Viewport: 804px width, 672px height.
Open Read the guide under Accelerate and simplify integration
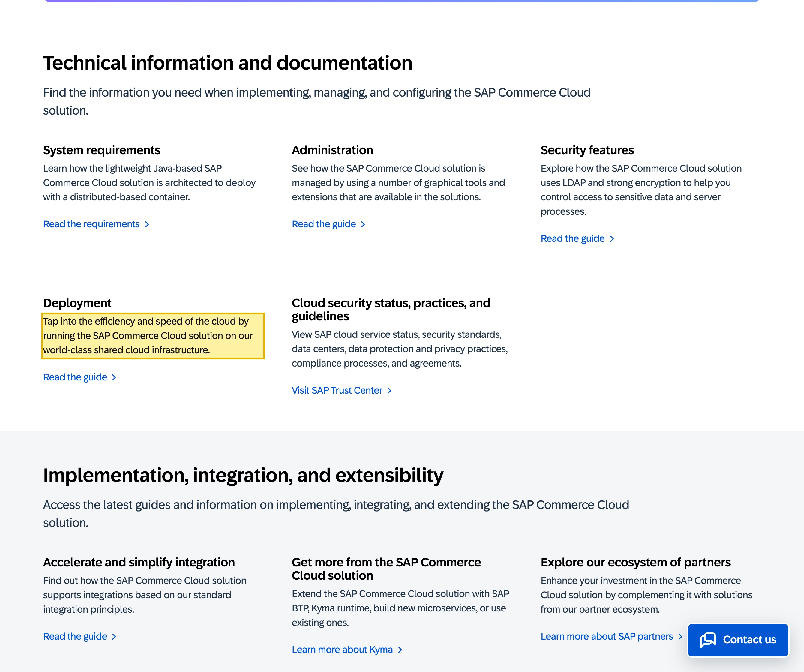coord(79,636)
